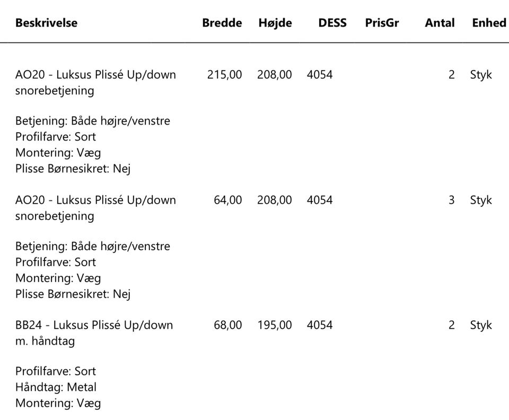Click the Højde column header

pos(275,23)
